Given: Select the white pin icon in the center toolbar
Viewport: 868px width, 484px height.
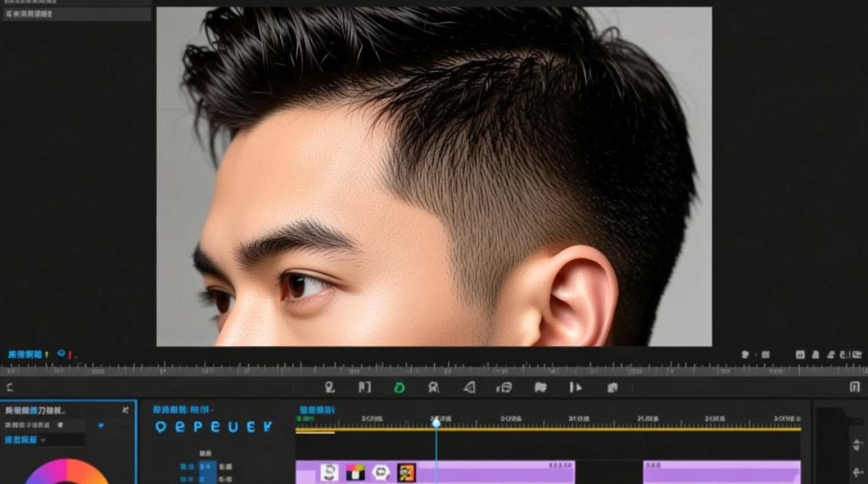Looking at the screenshot, I should 329,387.
